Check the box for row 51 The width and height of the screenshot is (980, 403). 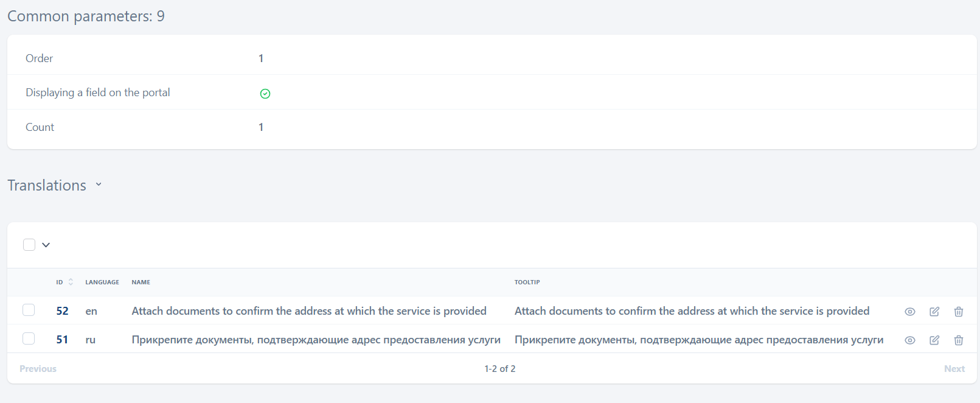point(29,338)
